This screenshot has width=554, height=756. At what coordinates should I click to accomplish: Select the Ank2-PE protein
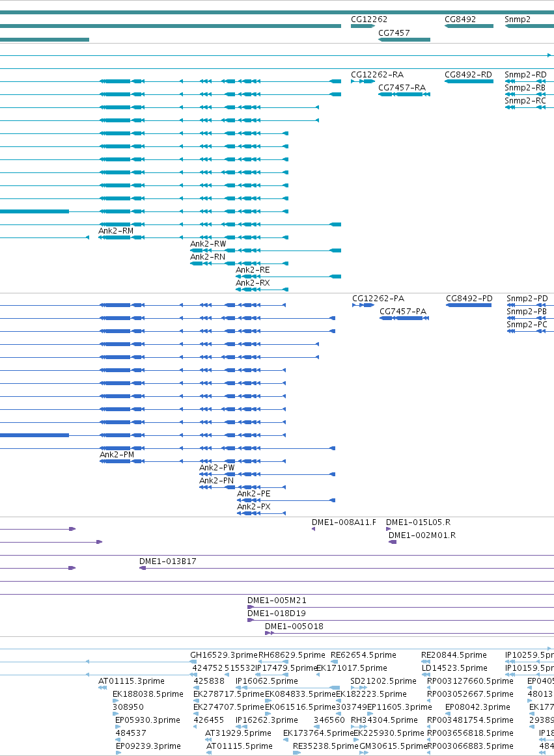coord(254,494)
